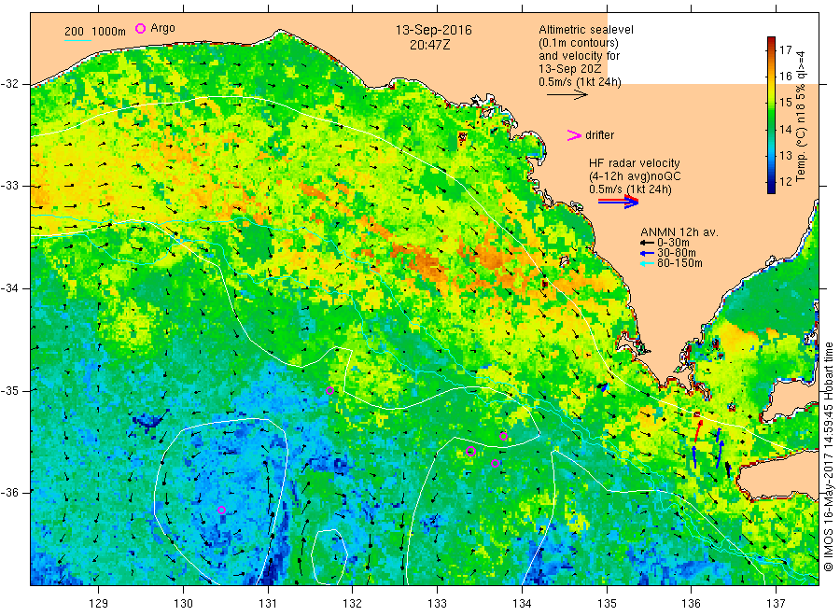Click the longitude label '133'
Screen dimensions: 840x616
[437, 604]
